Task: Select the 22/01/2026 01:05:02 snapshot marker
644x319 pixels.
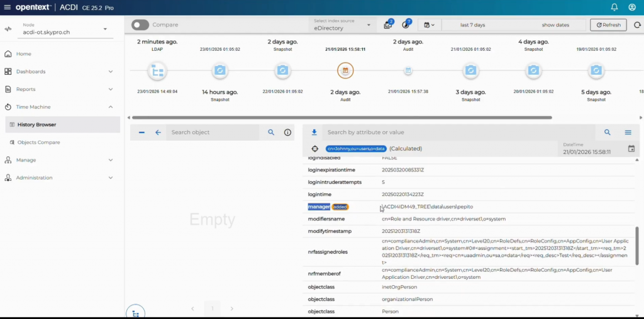Action: point(282,70)
